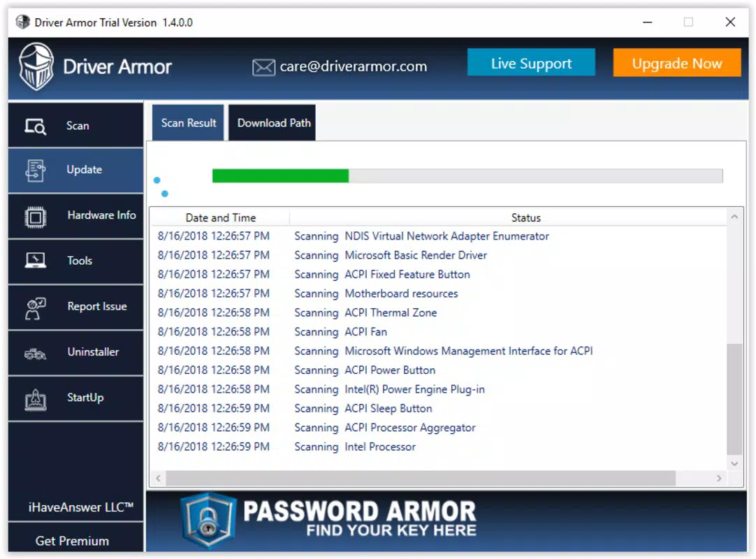Open StartUp from the sidebar
This screenshot has width=756, height=559.
pos(75,398)
